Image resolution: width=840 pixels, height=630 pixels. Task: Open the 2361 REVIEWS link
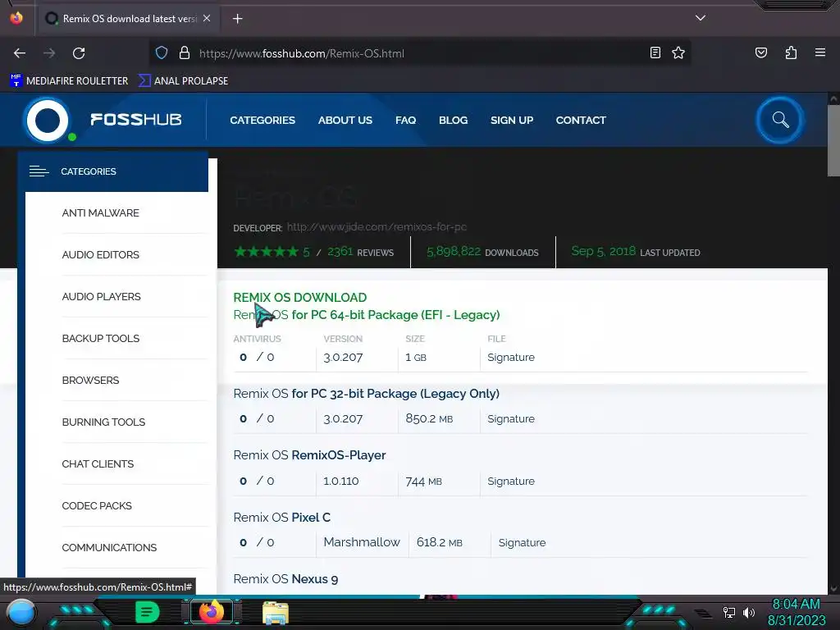tap(361, 252)
